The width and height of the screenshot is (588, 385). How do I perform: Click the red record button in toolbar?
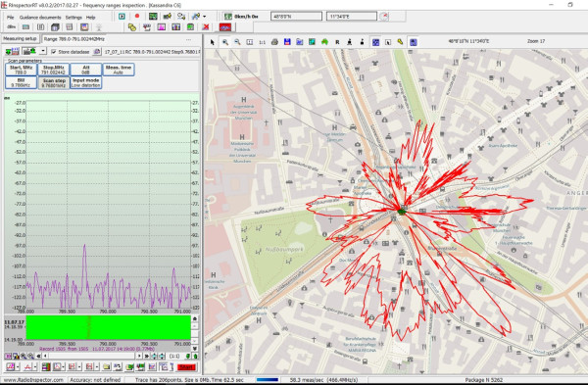[137, 16]
